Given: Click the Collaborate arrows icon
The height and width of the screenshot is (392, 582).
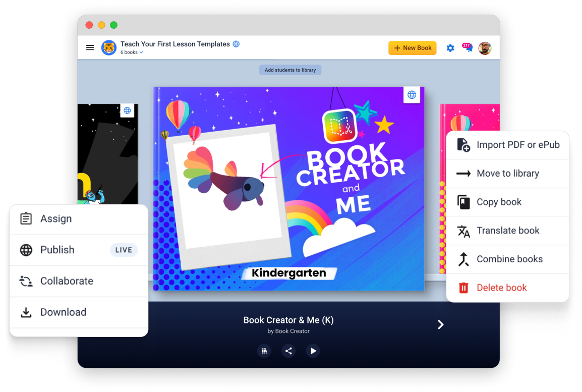Looking at the screenshot, I should [x=26, y=281].
